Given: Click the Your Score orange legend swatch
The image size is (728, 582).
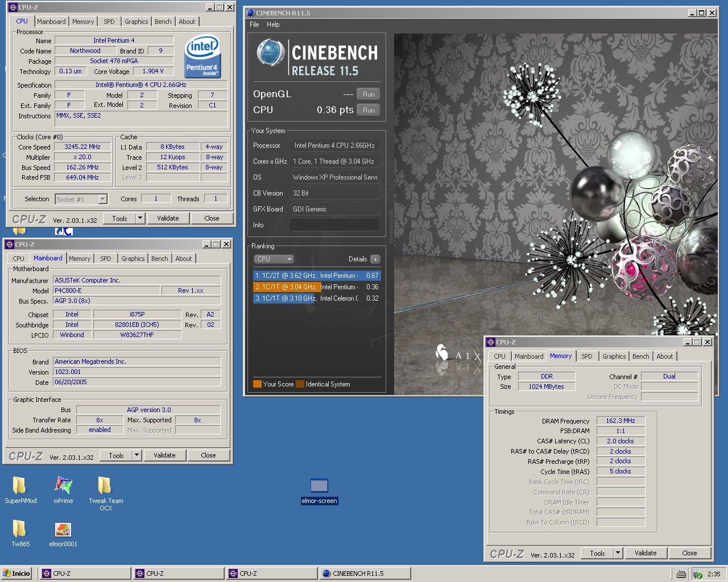Looking at the screenshot, I should pos(257,384).
